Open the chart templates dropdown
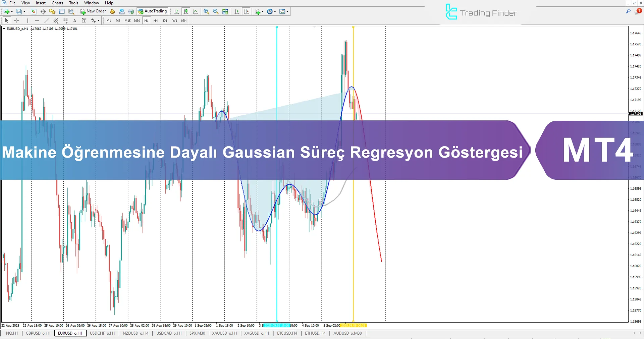The image size is (644, 339). click(287, 11)
